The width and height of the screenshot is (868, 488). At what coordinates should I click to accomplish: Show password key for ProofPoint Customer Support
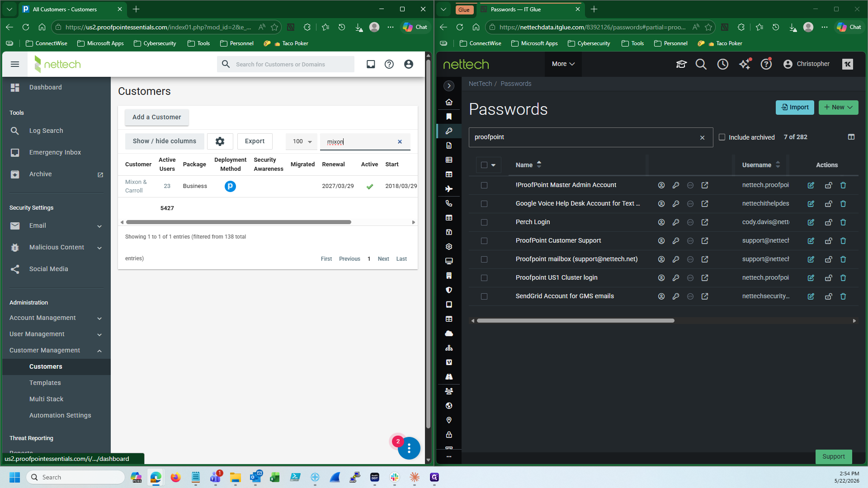coord(676,241)
